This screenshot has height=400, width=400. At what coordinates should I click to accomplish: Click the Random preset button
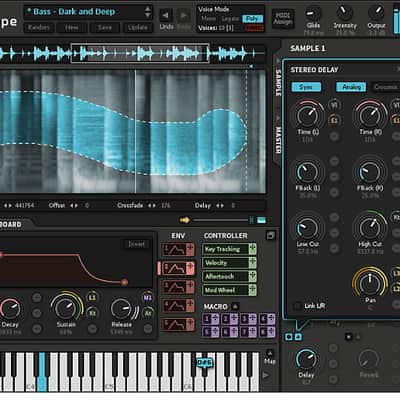39,27
